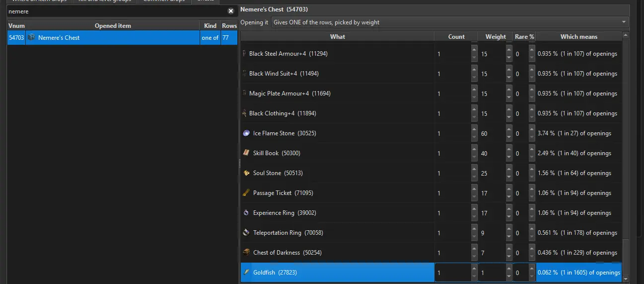Viewport: 644px width, 284px height.
Task: Increase Weight for Experience Ring
Action: [x=509, y=209]
